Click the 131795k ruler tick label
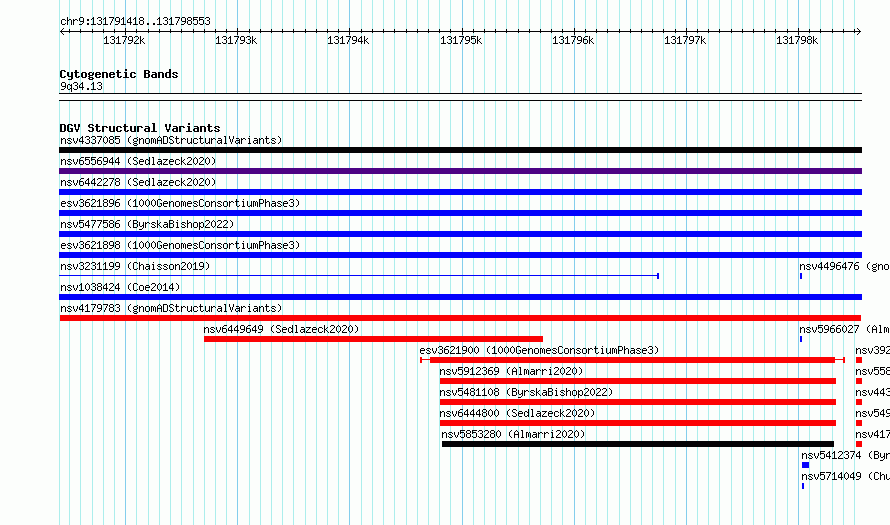890x525 pixels. [x=461, y=40]
